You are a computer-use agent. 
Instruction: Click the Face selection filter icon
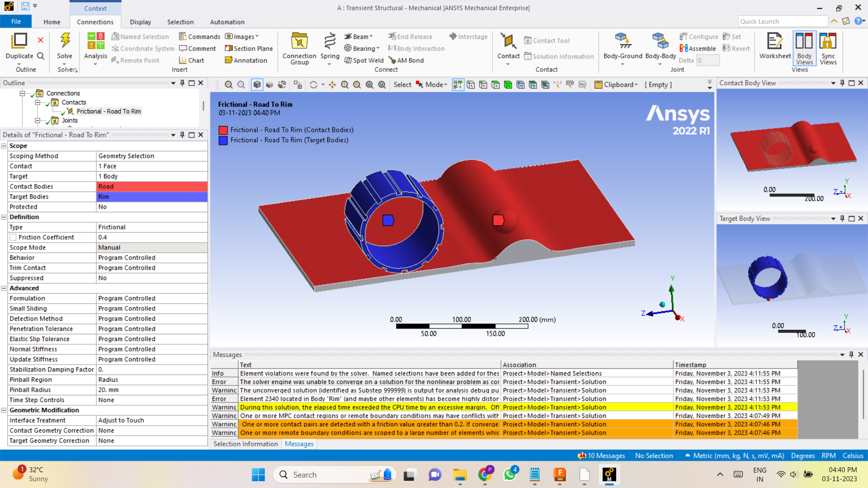coord(495,85)
